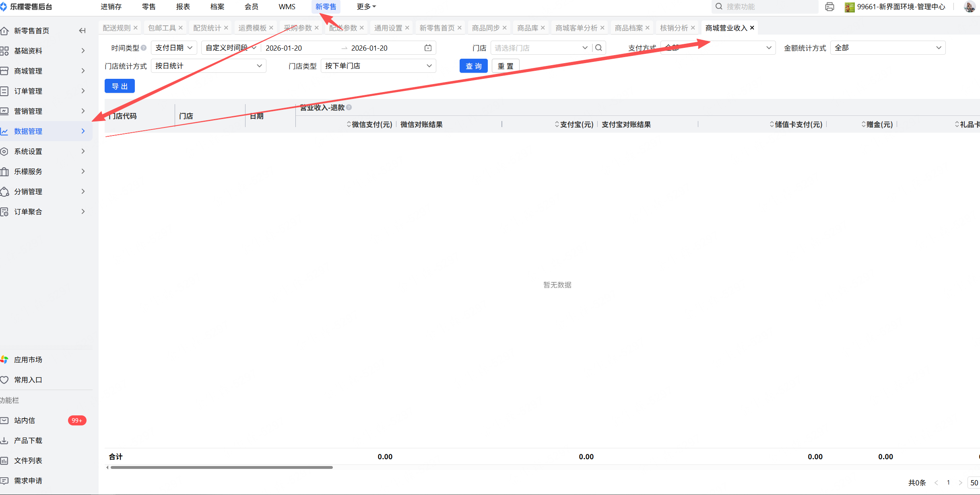
Task: Expand 订单管理 in the sidebar
Action: coord(28,91)
